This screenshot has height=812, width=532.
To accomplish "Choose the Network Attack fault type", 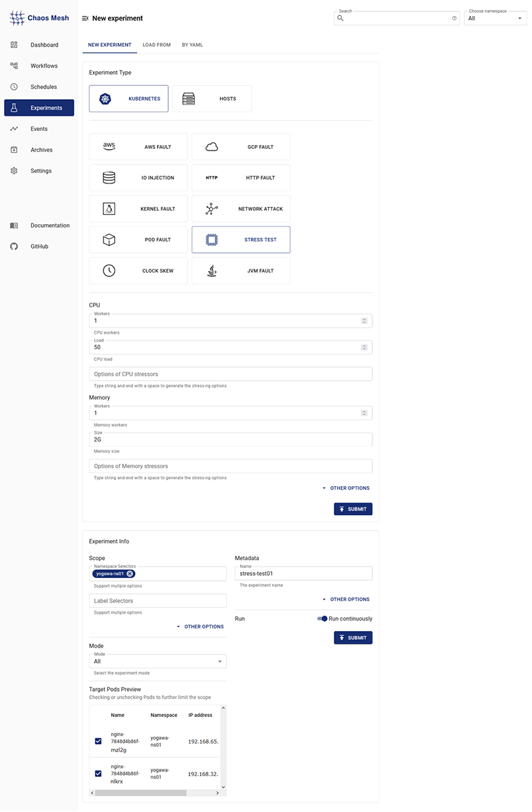I will [x=241, y=209].
